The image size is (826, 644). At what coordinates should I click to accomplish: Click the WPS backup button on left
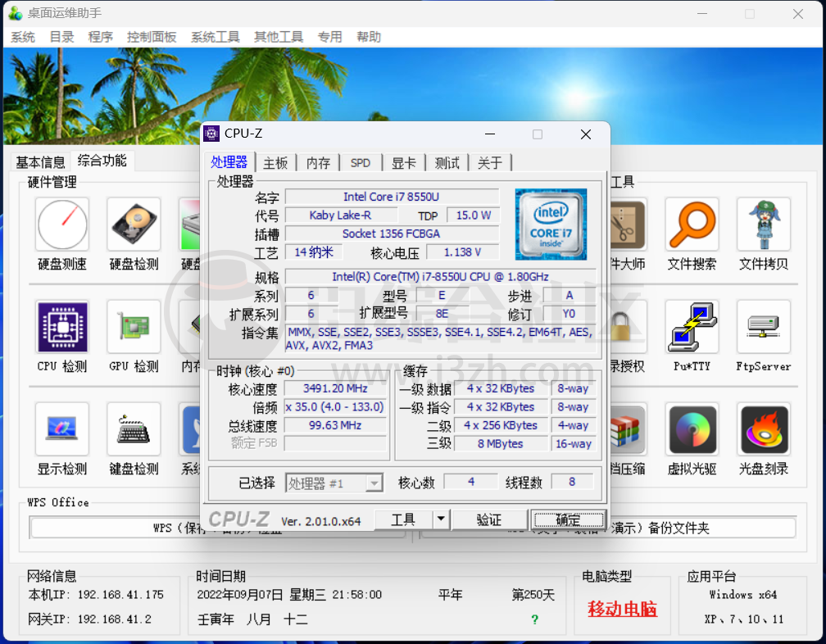tap(218, 528)
